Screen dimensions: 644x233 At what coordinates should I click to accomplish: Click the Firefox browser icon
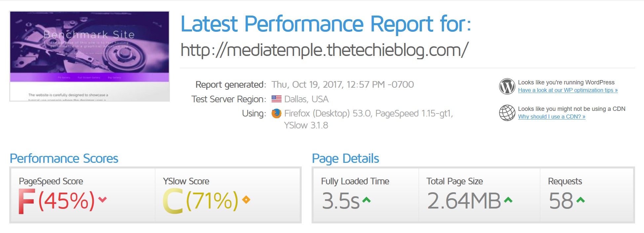(276, 114)
